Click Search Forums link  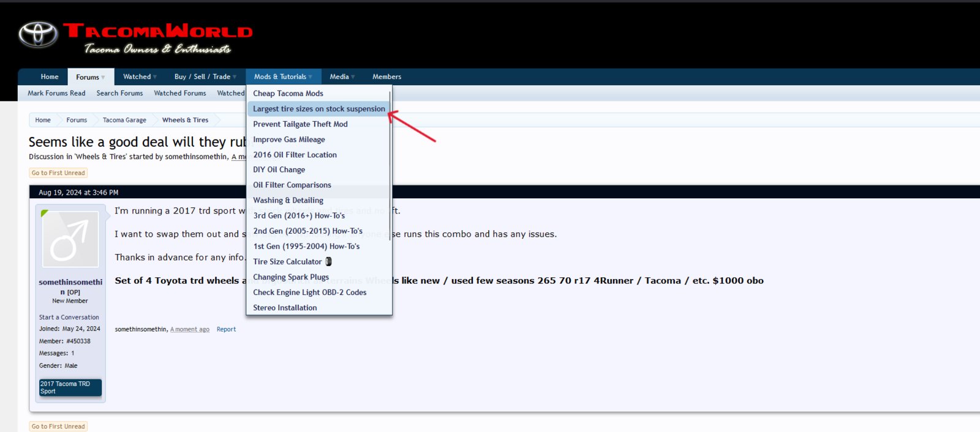119,93
